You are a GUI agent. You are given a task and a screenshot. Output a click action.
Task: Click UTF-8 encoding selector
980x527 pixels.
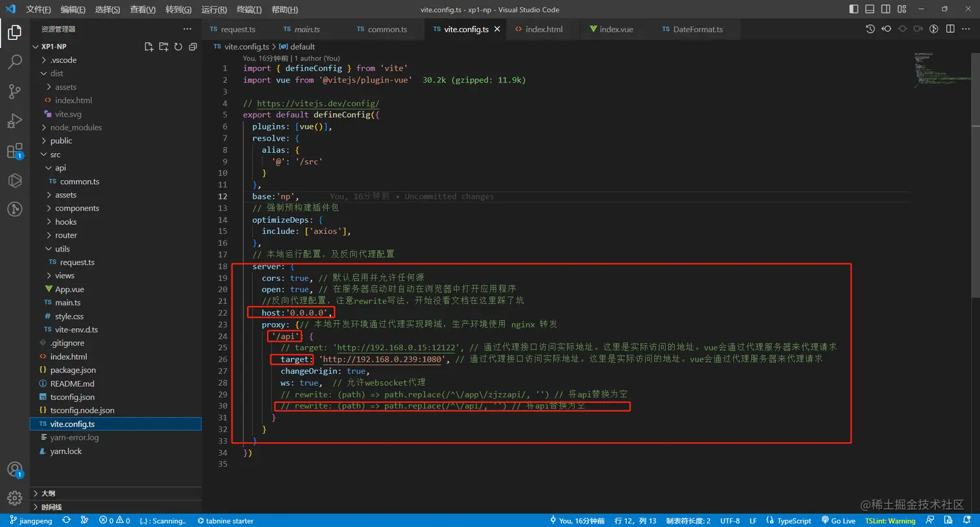pyautogui.click(x=730, y=521)
